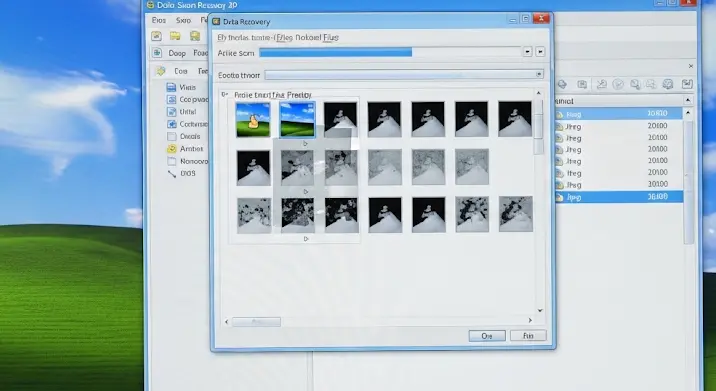Click the second icon in right panel toolbar
Viewport: 716px width, 391px height.
pyautogui.click(x=582, y=84)
